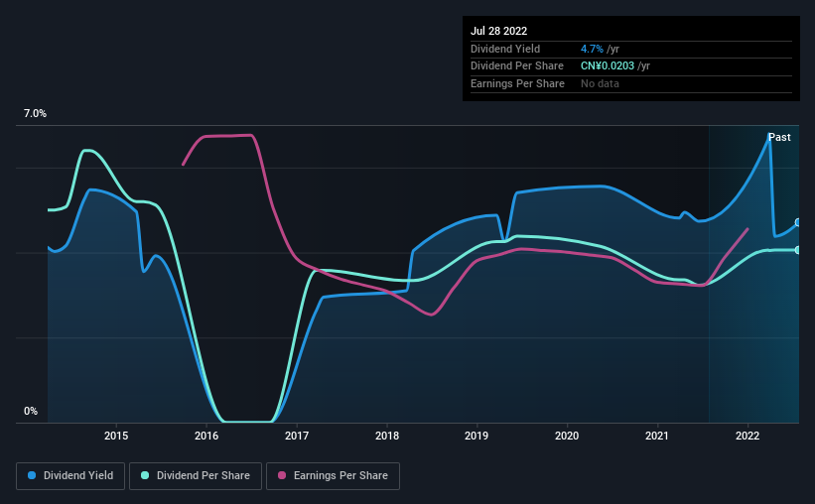Click the Earnings Per Share tooltip row label

point(518,83)
